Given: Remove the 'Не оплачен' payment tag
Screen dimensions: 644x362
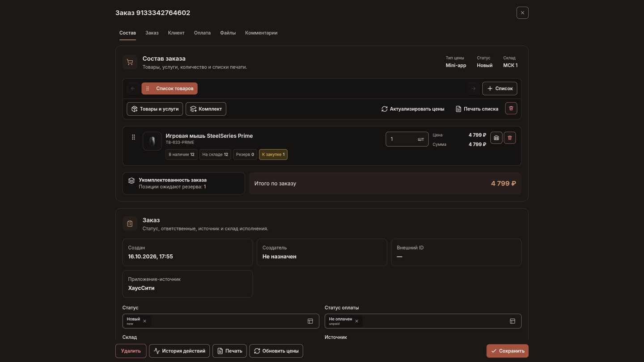Looking at the screenshot, I should 356,321.
